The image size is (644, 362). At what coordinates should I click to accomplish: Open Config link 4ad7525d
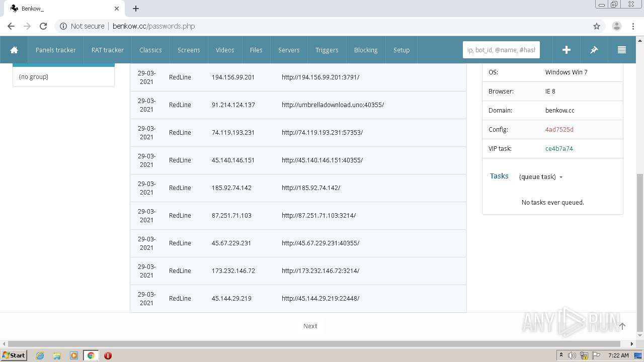[559, 130]
